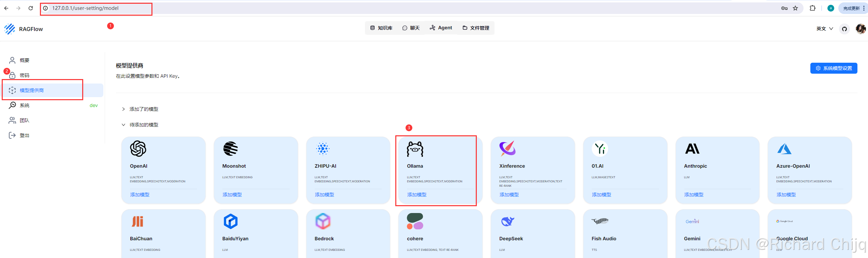Click the Moonshot logo icon
This screenshot has height=258, width=868.
coord(231,149)
